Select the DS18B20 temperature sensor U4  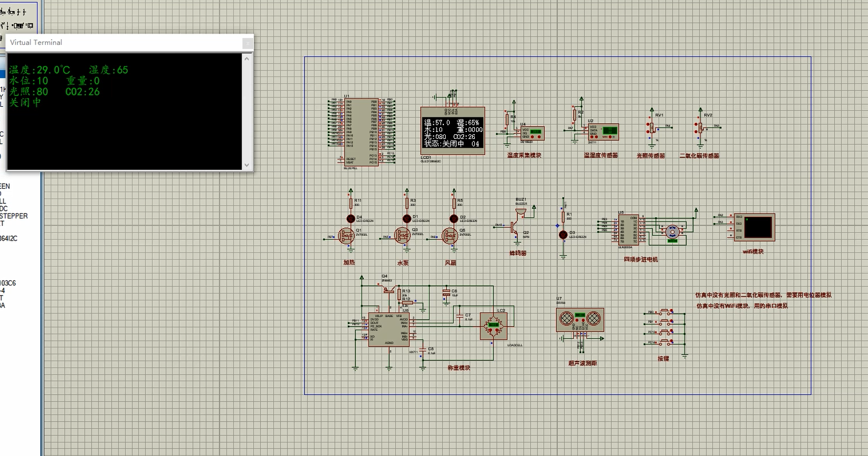pyautogui.click(x=531, y=133)
